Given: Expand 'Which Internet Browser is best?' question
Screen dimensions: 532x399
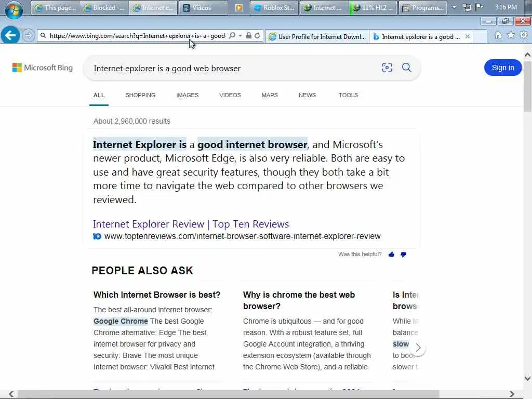Looking at the screenshot, I should click(x=157, y=295).
